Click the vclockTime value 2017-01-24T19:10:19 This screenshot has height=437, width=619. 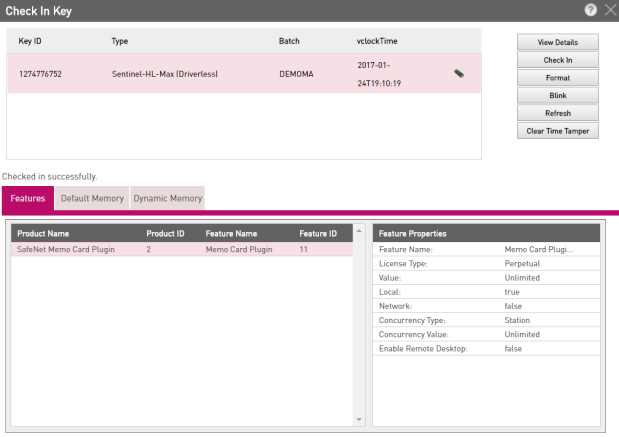(x=379, y=74)
